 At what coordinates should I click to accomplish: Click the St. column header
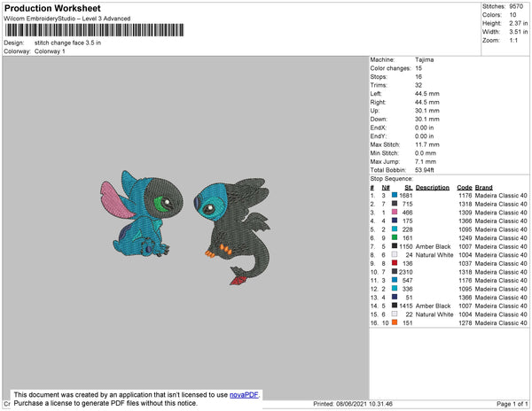(409, 188)
